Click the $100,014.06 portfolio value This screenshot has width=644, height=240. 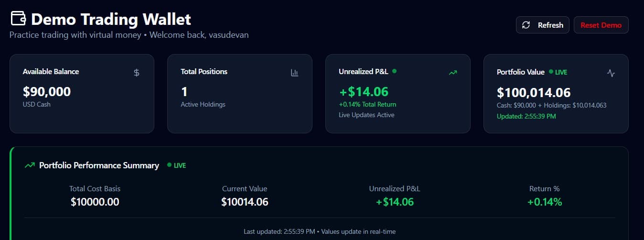[x=534, y=92]
